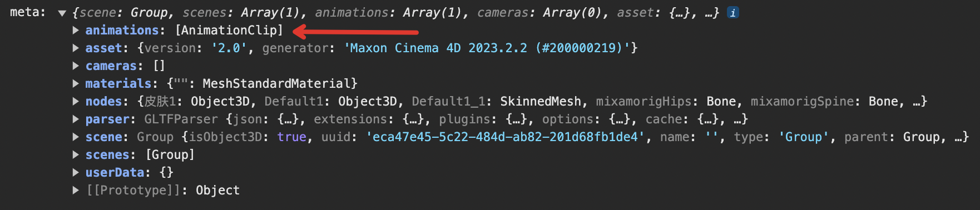This screenshot has width=980, height=210.
Task: Click the SkinnedMesh value in nodes
Action: pyautogui.click(x=540, y=101)
